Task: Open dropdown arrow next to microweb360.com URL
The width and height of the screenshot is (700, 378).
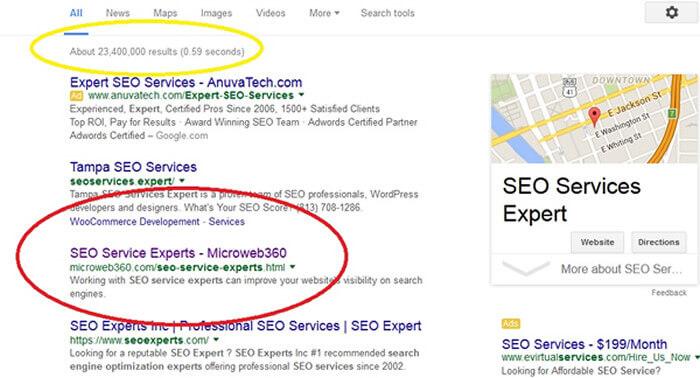Action: pyautogui.click(x=292, y=267)
